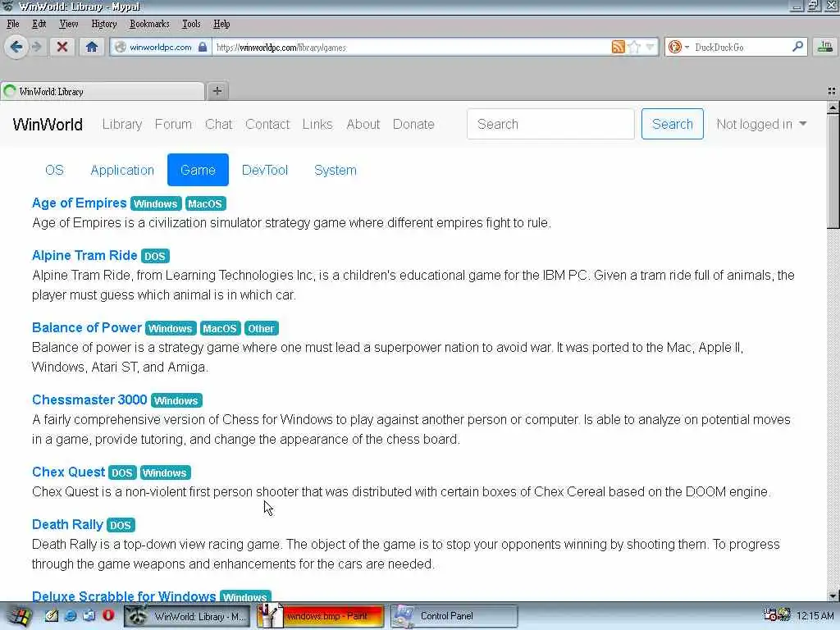Open the Alpine Tram Ride entry
This screenshot has width=840, height=630.
(84, 255)
